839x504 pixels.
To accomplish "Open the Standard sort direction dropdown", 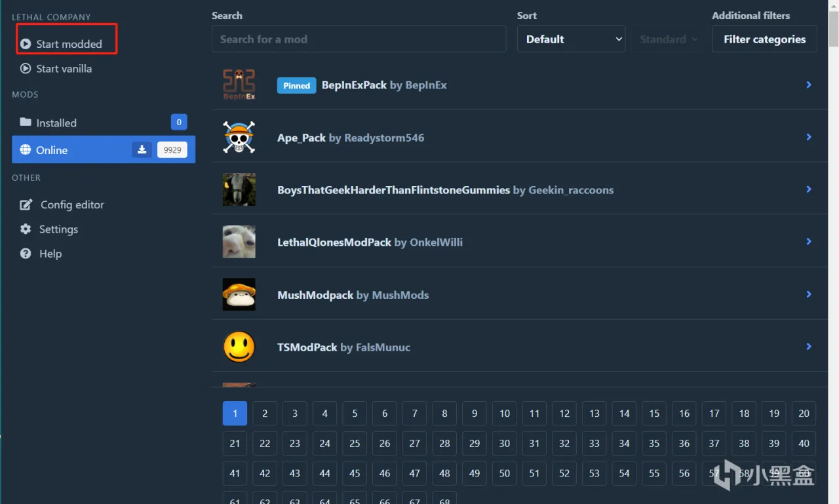I will [x=666, y=39].
